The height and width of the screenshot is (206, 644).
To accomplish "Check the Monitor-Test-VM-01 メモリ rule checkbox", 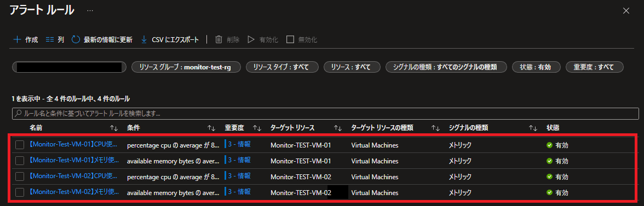I will [20, 161].
